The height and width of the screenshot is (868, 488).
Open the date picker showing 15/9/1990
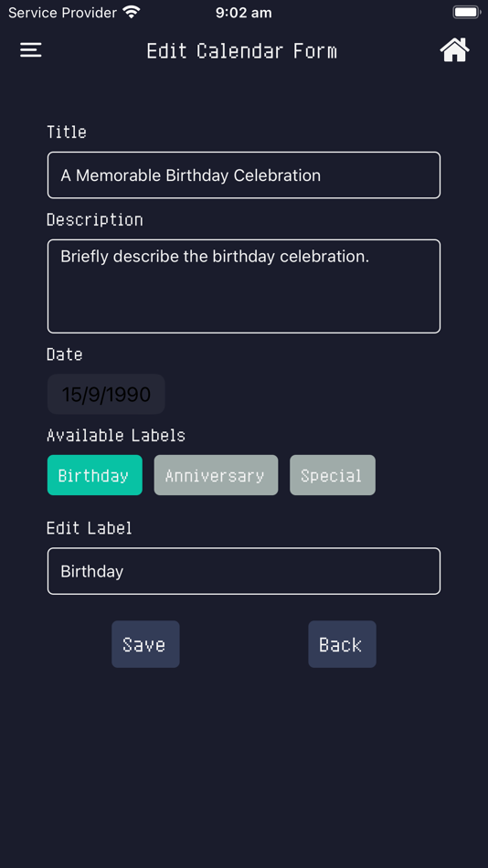point(106,394)
